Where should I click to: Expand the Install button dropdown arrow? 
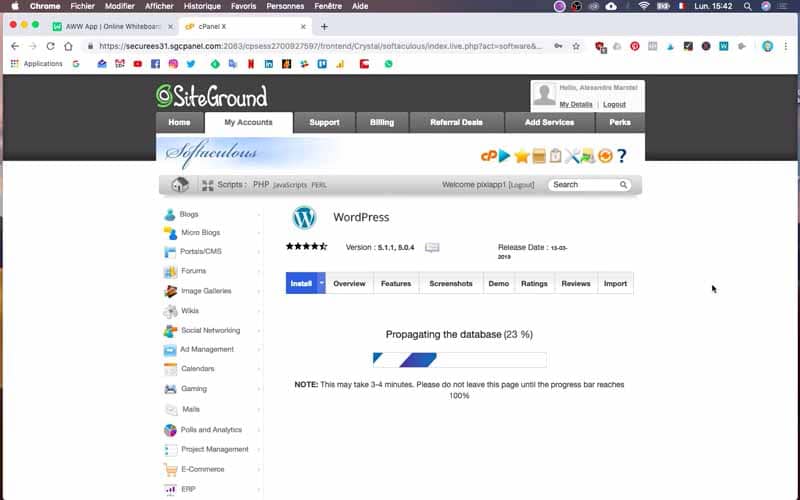[321, 283]
